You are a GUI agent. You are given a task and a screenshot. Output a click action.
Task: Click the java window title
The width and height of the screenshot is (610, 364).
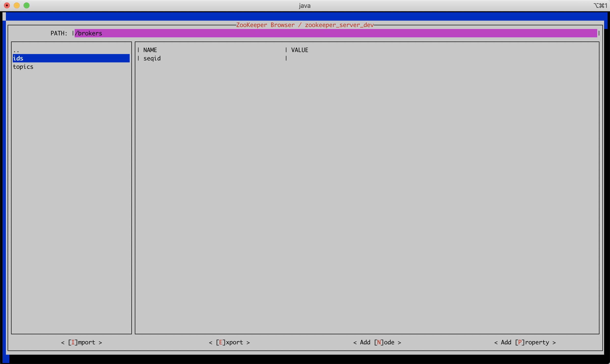point(305,6)
